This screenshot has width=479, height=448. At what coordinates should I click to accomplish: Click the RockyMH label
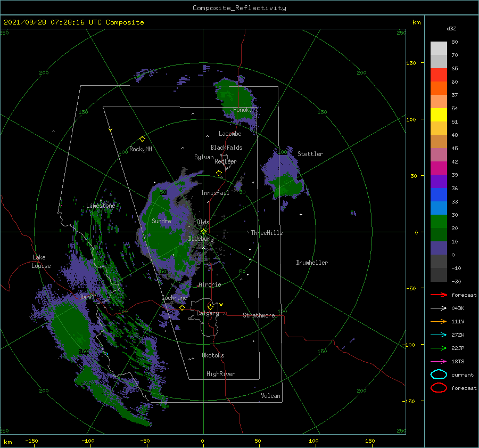[141, 149]
